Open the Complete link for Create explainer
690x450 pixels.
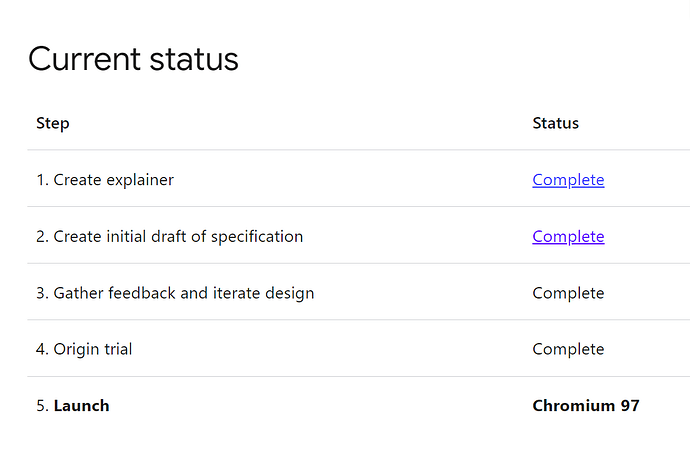(x=568, y=180)
